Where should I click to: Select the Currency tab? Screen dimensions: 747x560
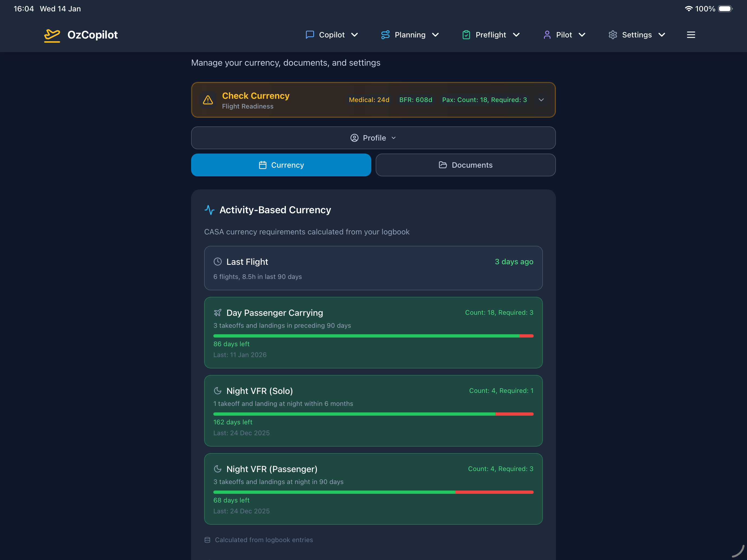tap(281, 165)
